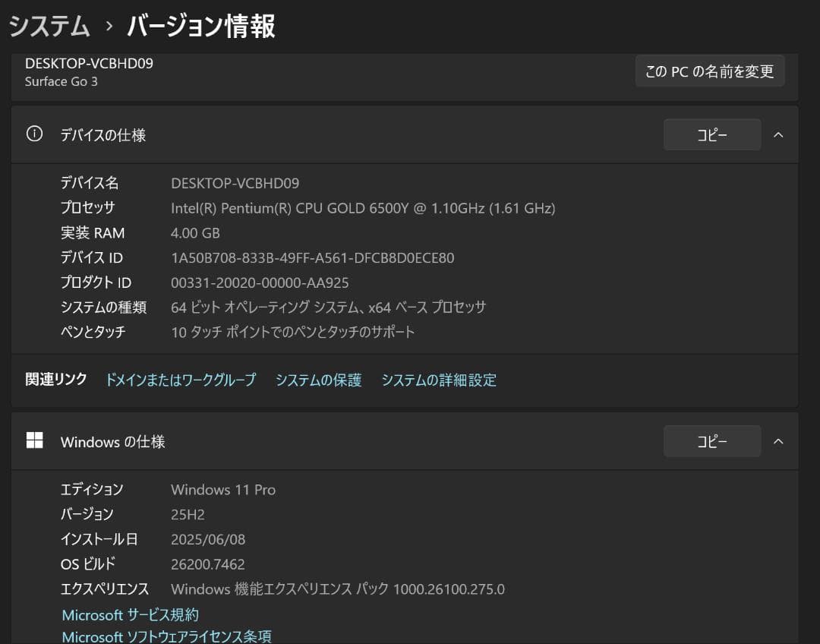This screenshot has width=820, height=644.
Task: Collapse the デバイスの仕様 section chevron
Action: [778, 134]
